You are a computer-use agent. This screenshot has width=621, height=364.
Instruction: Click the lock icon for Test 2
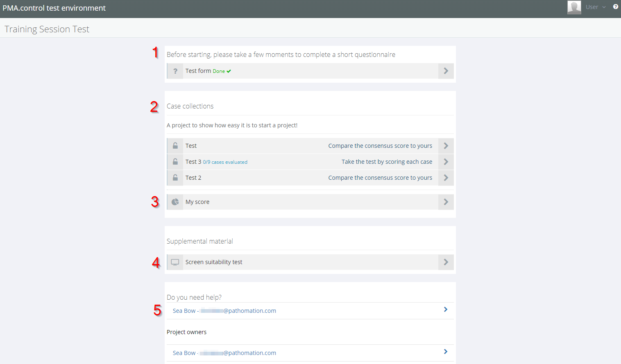pyautogui.click(x=175, y=178)
